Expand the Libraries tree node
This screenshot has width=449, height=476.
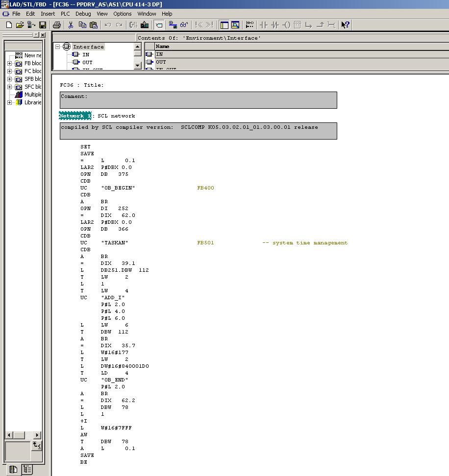pos(9,103)
